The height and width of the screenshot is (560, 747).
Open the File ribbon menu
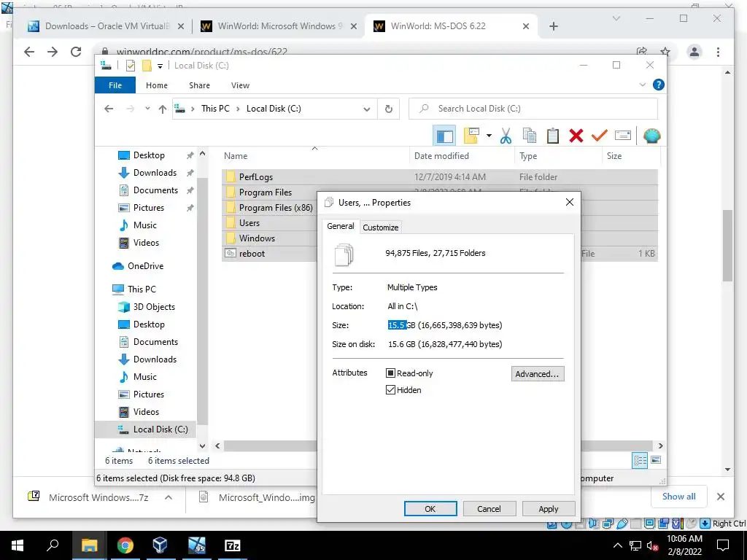pos(115,85)
